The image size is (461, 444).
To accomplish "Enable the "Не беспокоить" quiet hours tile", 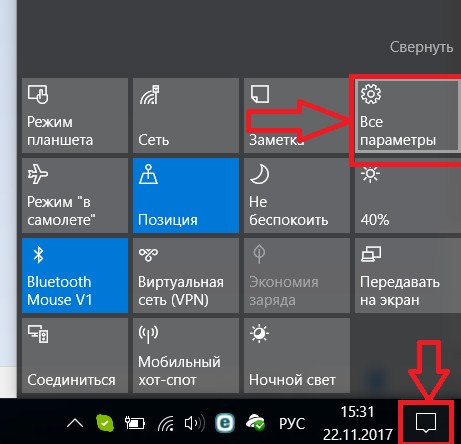I will coord(297,196).
